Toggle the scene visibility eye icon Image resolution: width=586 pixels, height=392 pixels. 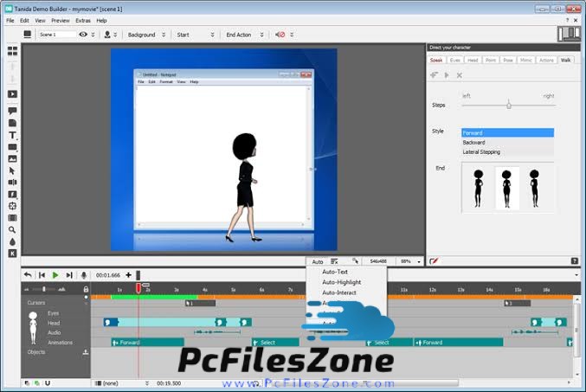[x=84, y=35]
